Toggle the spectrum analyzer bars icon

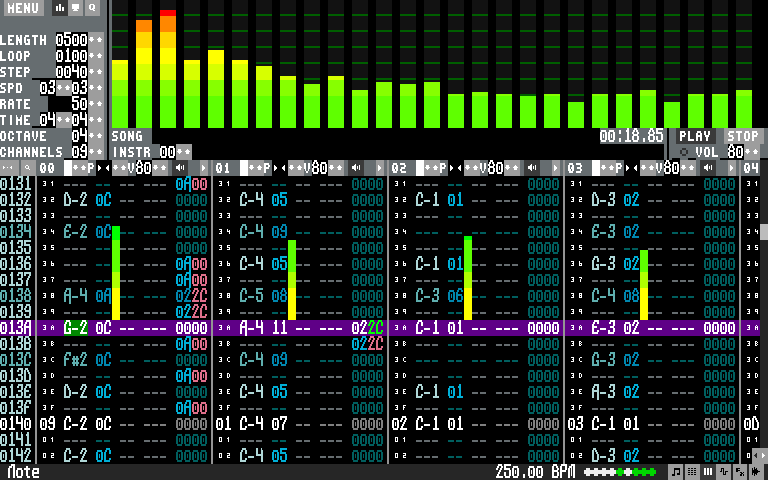[60, 7]
